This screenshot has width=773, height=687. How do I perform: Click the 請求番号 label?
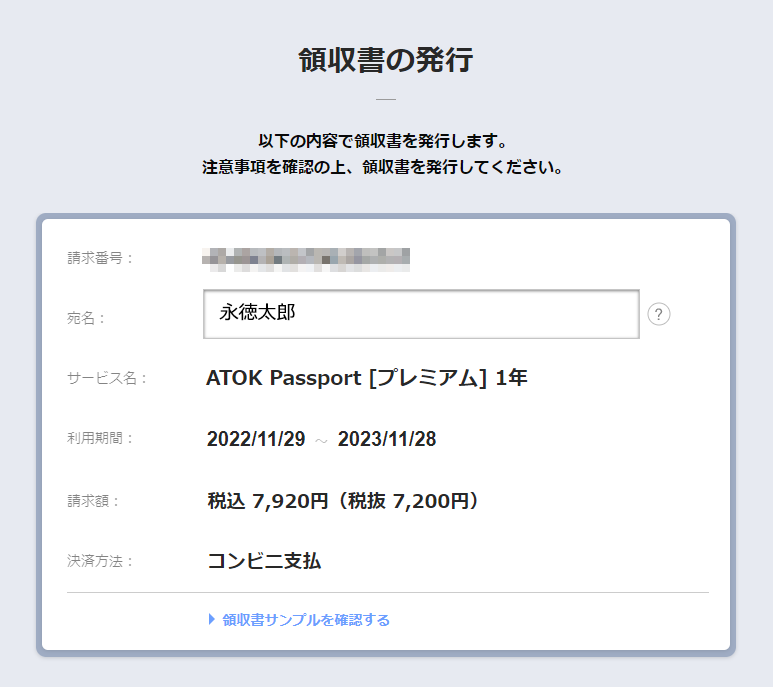[100, 258]
